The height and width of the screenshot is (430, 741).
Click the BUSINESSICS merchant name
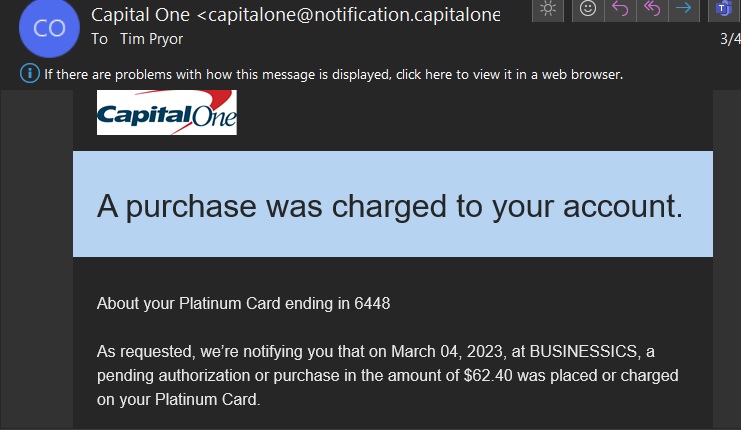point(583,352)
